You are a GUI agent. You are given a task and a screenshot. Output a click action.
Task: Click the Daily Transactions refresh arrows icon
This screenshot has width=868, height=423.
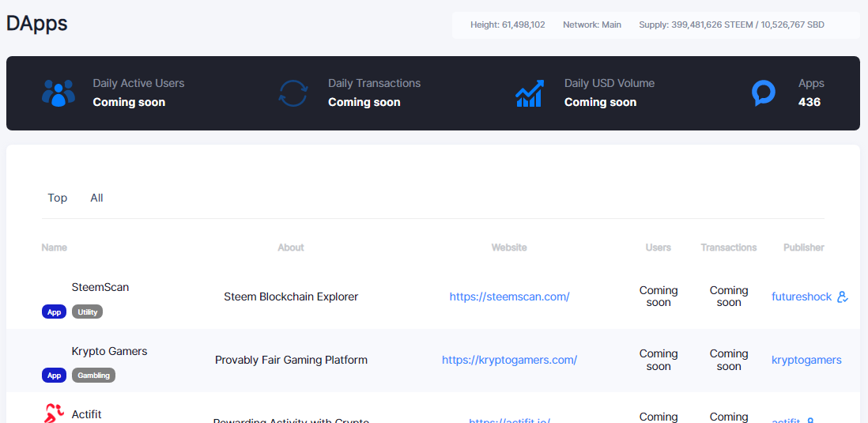292,93
